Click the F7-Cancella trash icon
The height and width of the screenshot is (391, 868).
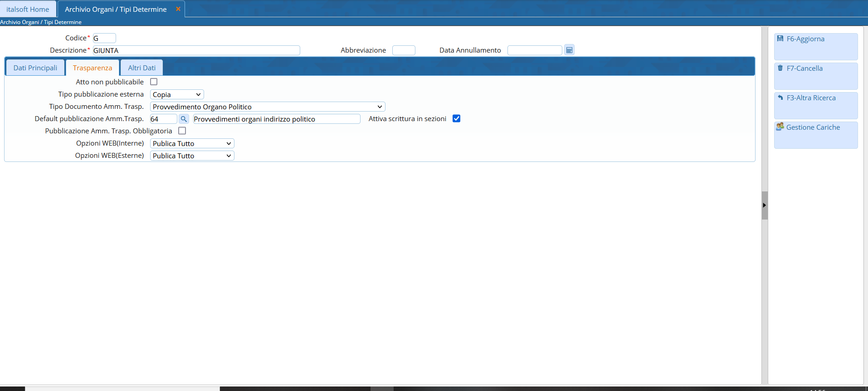click(780, 68)
